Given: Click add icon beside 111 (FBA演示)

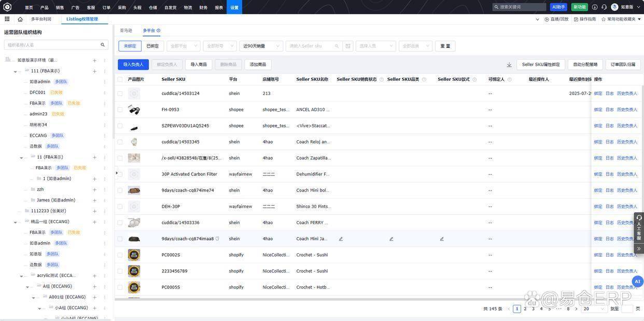Looking at the screenshot, I should click(x=94, y=71).
